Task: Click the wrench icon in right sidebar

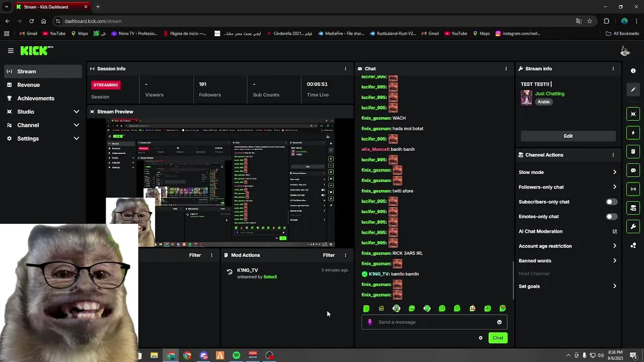Action: (x=633, y=227)
